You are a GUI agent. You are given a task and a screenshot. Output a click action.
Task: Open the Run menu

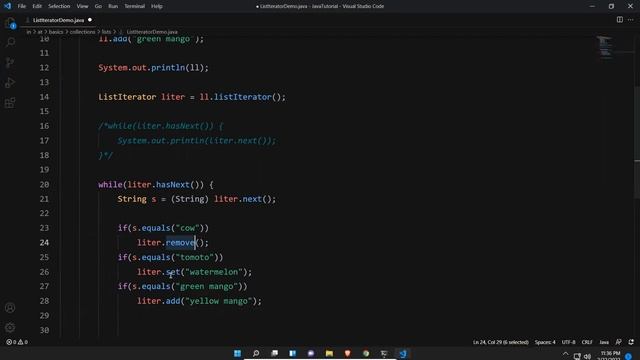[x=113, y=6]
